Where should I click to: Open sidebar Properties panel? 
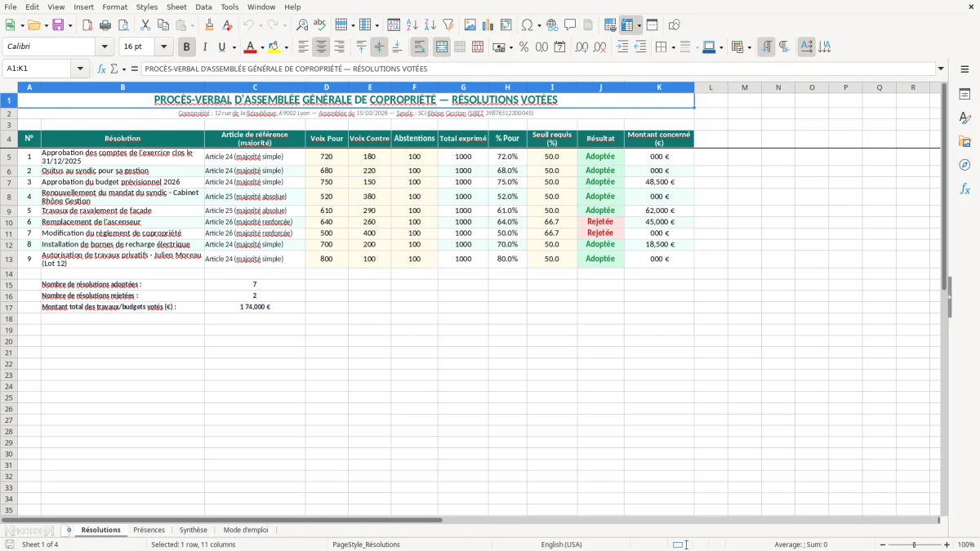964,94
